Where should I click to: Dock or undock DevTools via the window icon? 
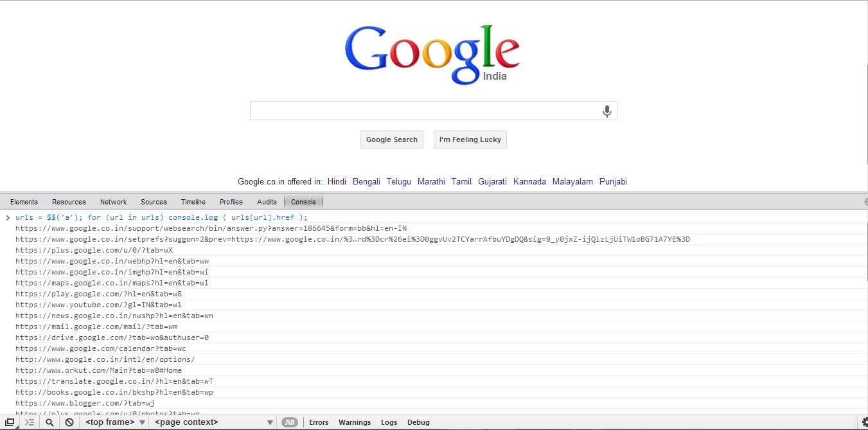coord(10,422)
